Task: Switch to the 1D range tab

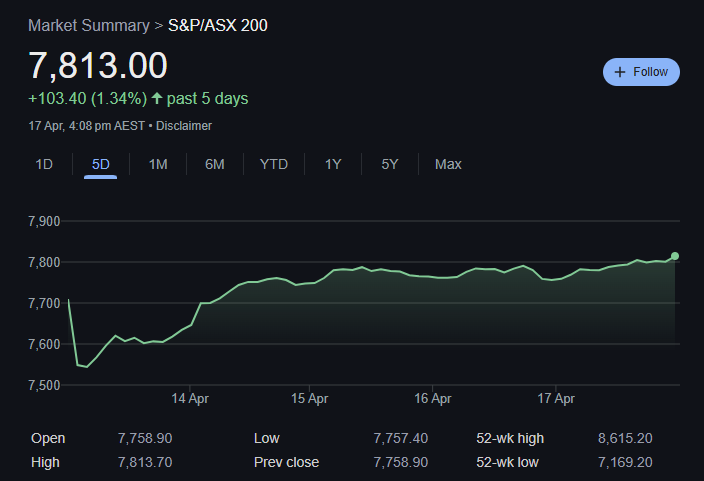Action: pyautogui.click(x=44, y=164)
